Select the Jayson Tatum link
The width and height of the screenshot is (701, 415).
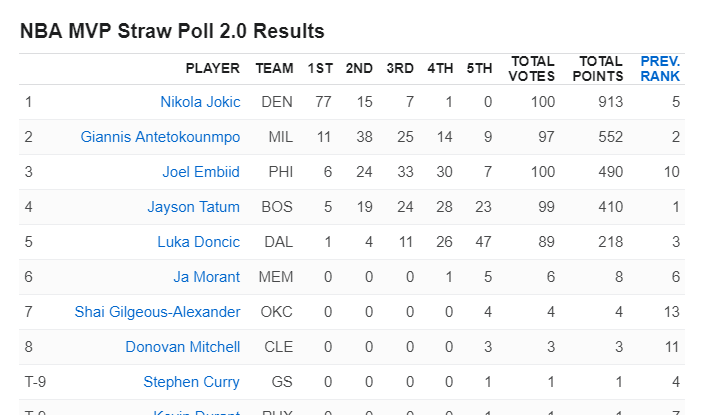(193, 207)
